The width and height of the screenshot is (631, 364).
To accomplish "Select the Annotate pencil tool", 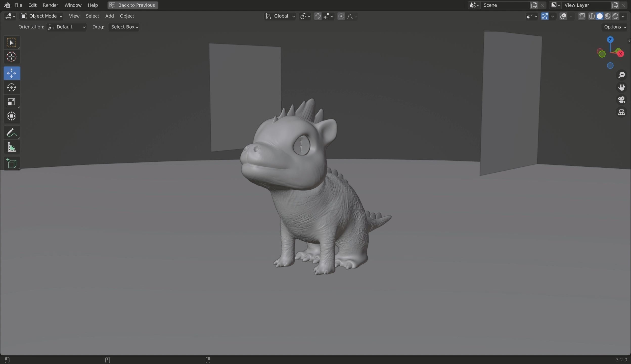I will coord(12,132).
